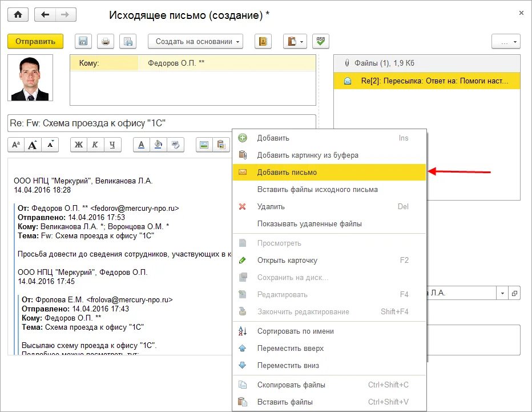Pick text color with underlined A
Image resolution: width=532 pixels, height=412 pixels.
(x=142, y=145)
